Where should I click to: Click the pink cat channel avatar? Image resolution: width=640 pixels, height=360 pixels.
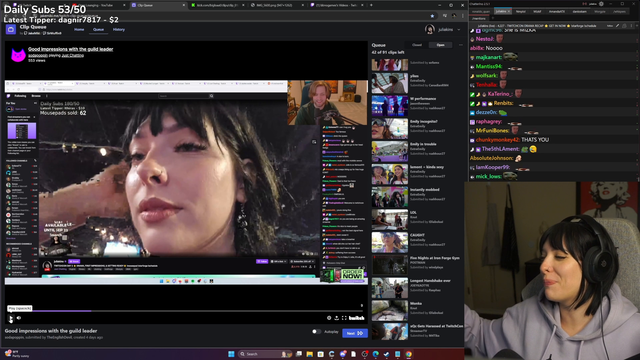point(18,55)
